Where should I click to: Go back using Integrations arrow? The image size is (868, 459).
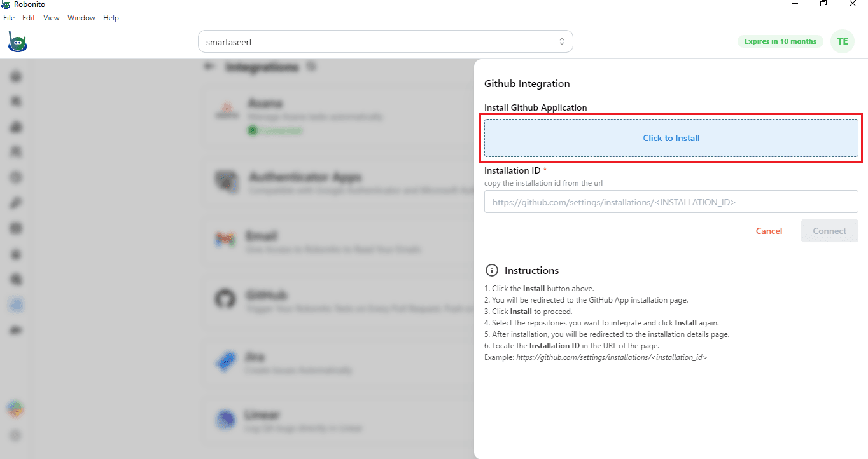[209, 67]
